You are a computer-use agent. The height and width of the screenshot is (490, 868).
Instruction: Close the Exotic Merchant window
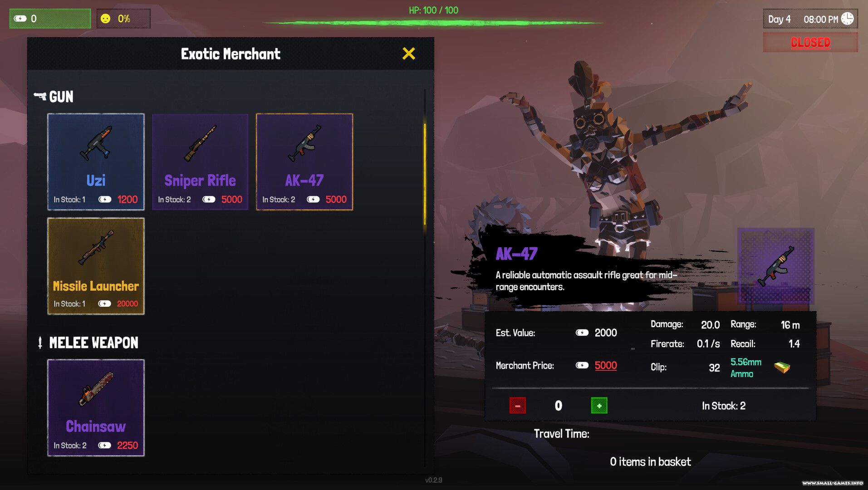(409, 54)
